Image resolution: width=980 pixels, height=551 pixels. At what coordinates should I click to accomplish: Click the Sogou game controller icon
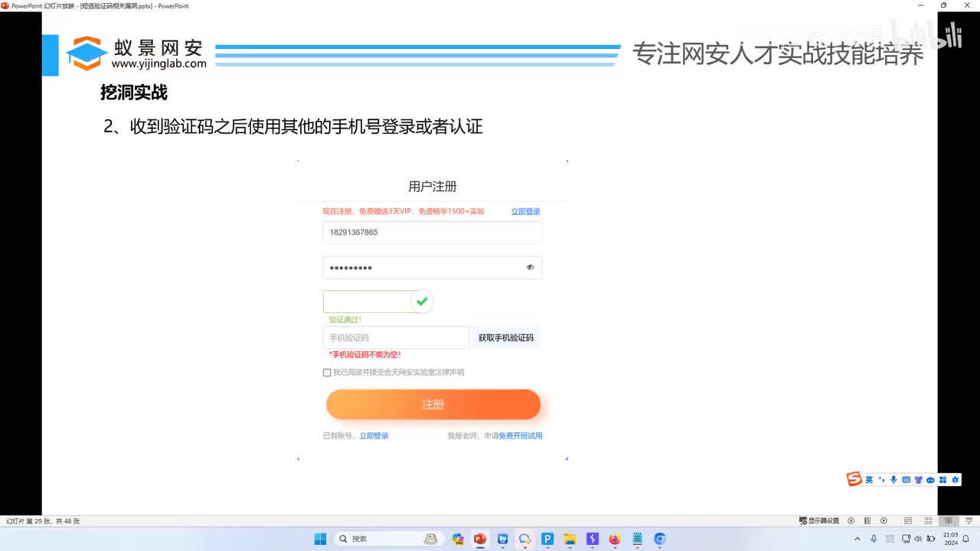coord(930,480)
